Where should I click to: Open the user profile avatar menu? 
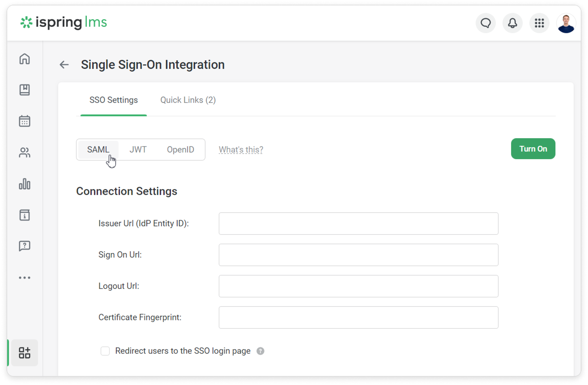[x=566, y=23]
